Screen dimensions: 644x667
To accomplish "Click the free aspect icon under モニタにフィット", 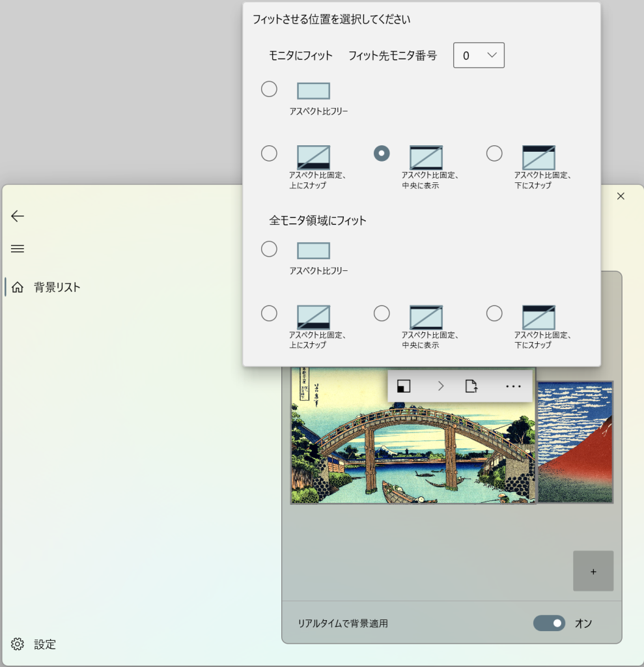I will pos(313,91).
